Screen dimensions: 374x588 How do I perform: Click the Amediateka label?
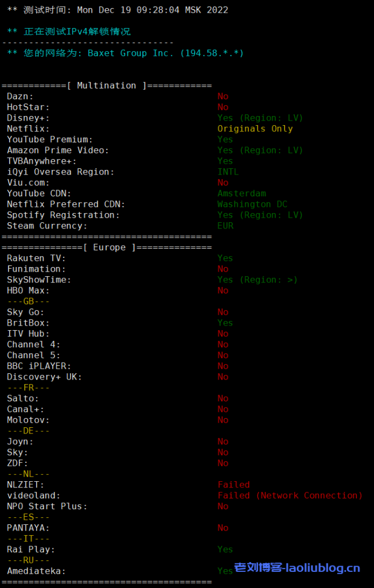click(x=36, y=571)
